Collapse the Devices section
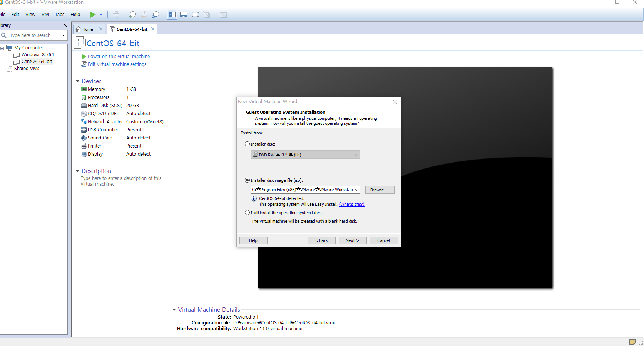644x346 pixels. pyautogui.click(x=78, y=81)
